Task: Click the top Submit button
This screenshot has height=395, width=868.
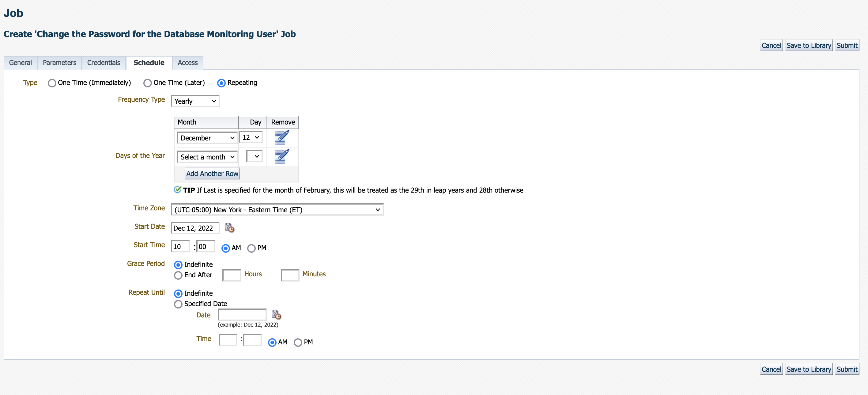Action: [847, 45]
